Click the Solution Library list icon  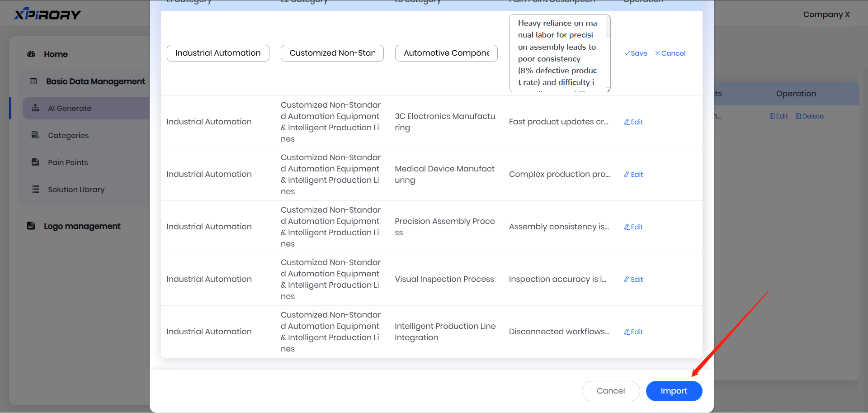click(35, 190)
